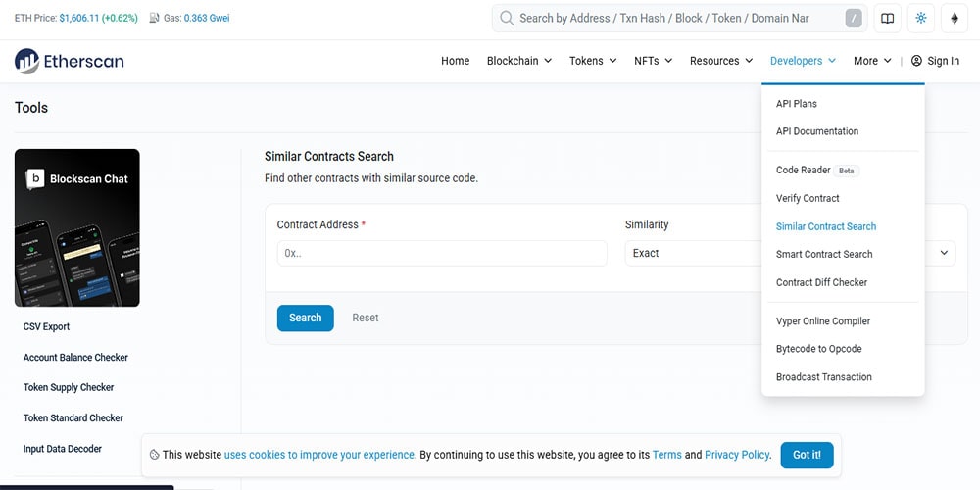Click the Sign In user icon

[x=916, y=61]
